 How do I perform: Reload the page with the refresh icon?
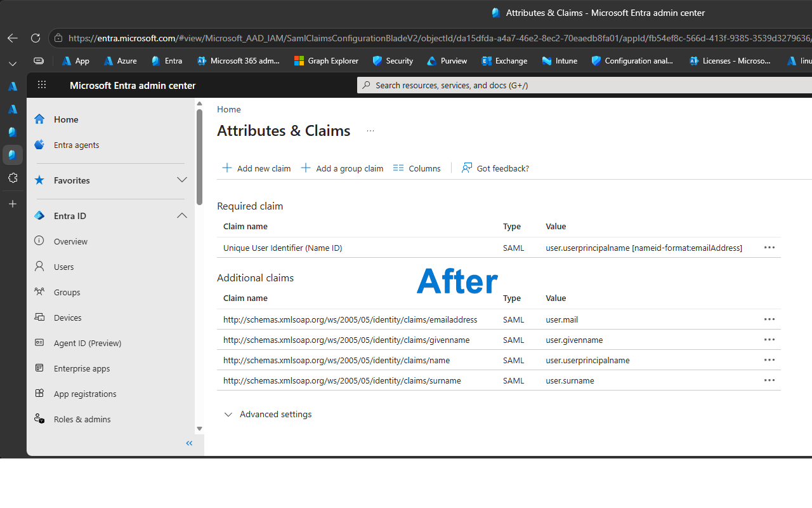36,38
